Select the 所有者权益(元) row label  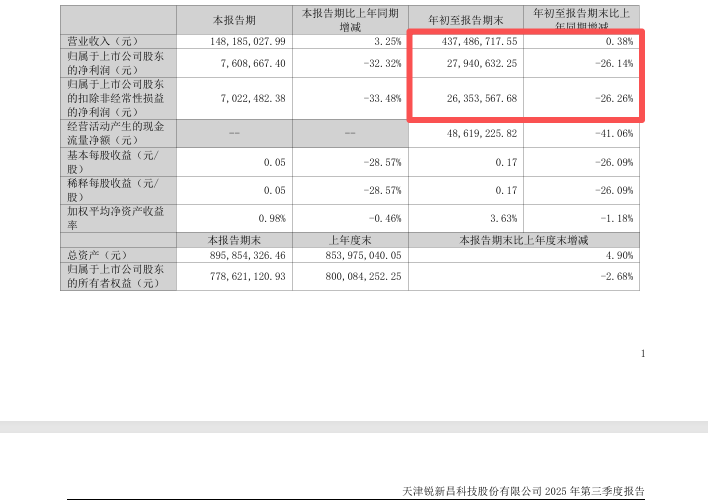pos(116,276)
